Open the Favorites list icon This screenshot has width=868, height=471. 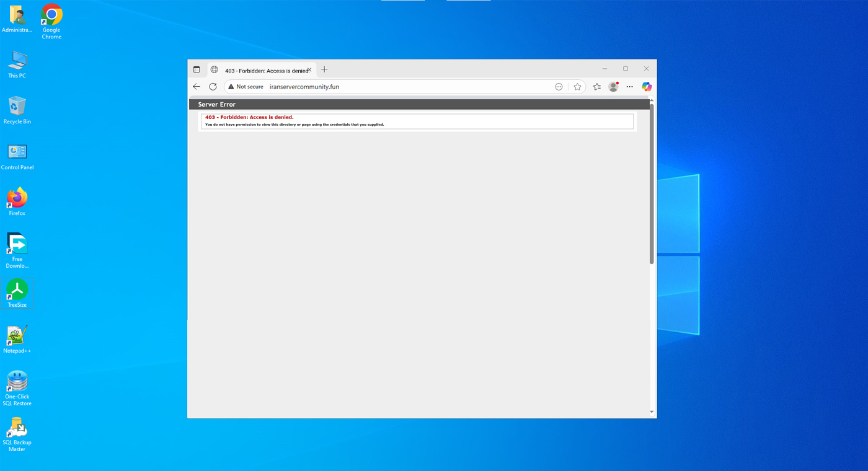(x=596, y=87)
